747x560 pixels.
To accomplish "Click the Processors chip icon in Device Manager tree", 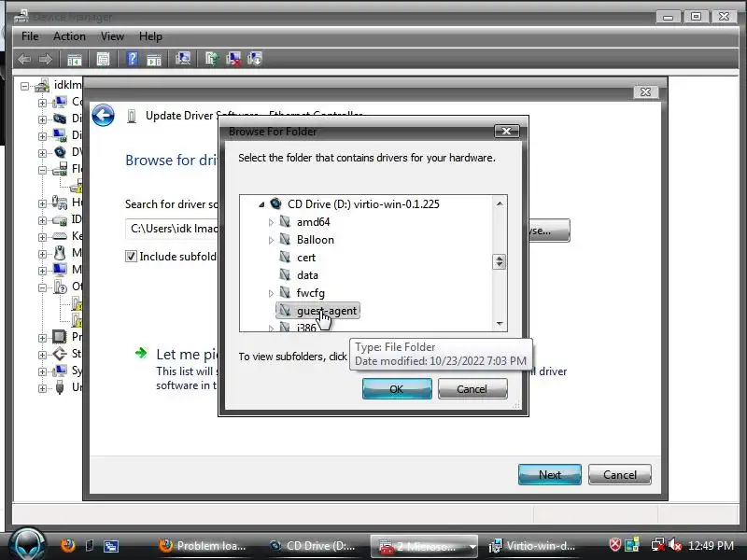I will tap(60, 337).
